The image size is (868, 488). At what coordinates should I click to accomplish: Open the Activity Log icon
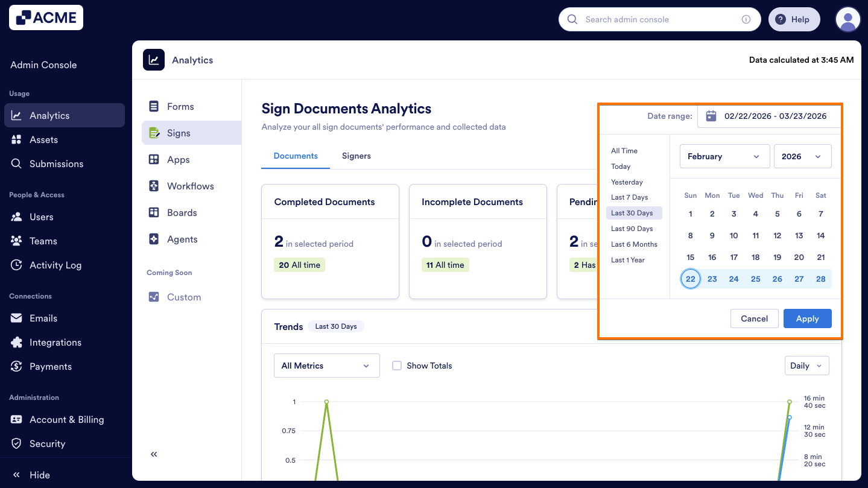(x=17, y=265)
